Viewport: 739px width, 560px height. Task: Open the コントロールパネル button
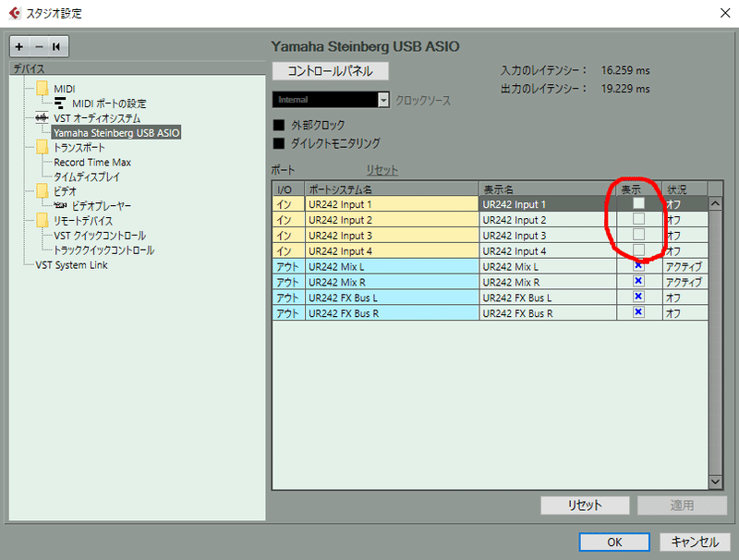(x=331, y=71)
